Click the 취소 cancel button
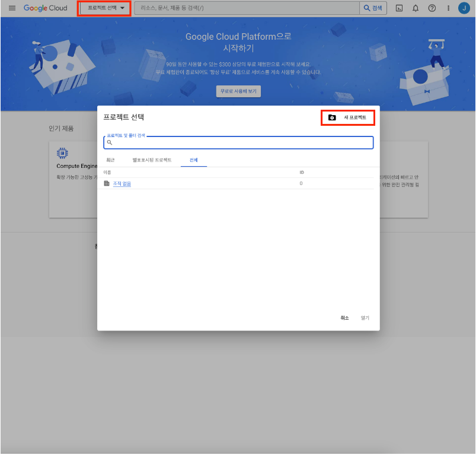The image size is (476, 455). tap(344, 318)
